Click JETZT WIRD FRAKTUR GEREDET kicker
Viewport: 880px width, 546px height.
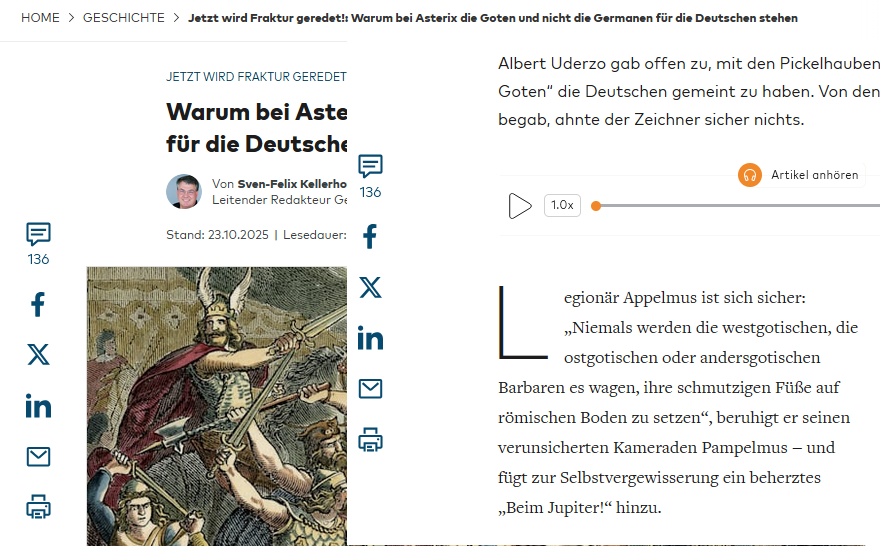coord(256,77)
